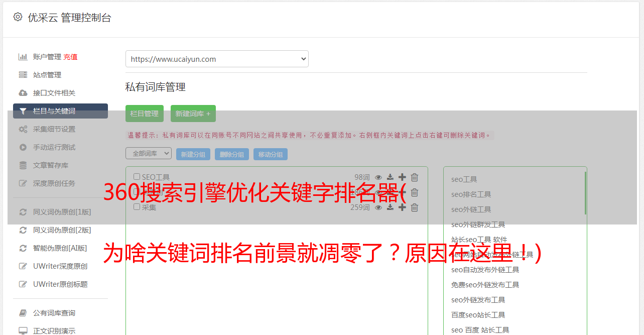View keywords of SEO工具 via eye icon
The image size is (644, 335).
[x=378, y=177]
